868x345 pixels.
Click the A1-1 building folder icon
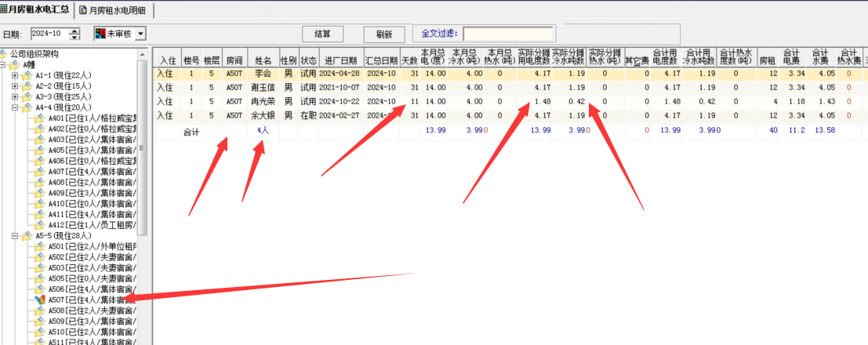coord(27,75)
